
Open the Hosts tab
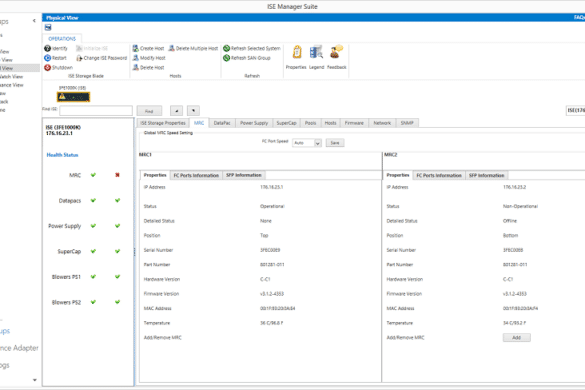coord(330,123)
